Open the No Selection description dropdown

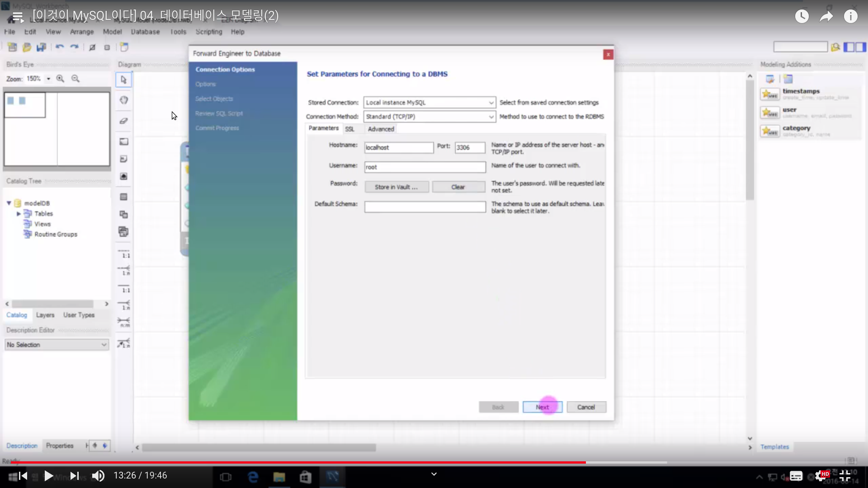point(57,345)
